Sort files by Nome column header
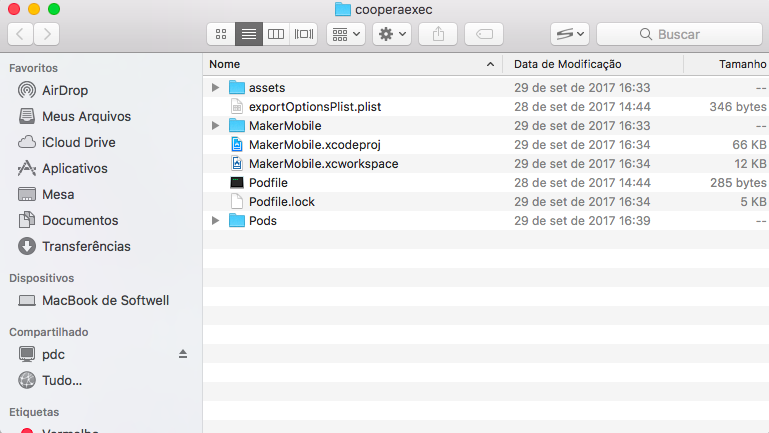This screenshot has width=769, height=433. (x=340, y=64)
